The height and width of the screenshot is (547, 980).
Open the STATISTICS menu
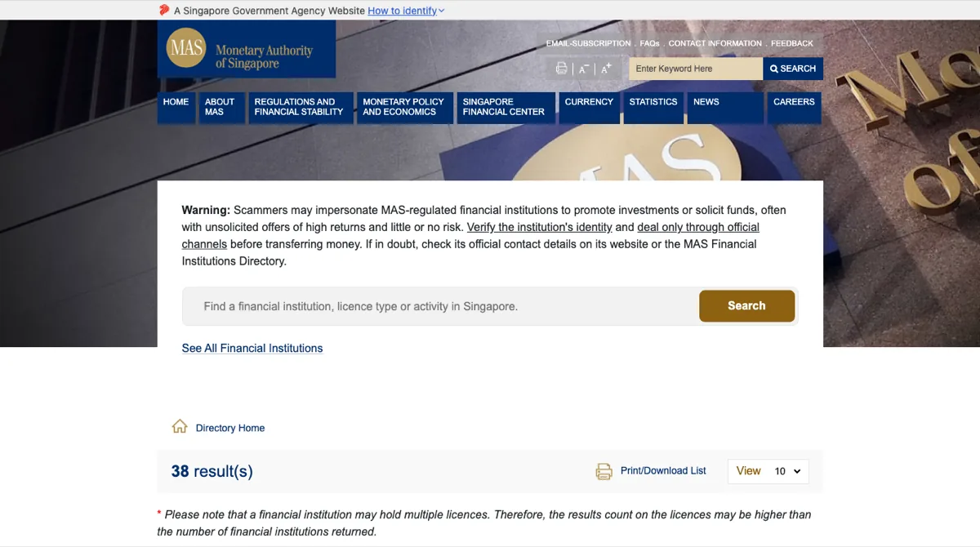point(653,108)
